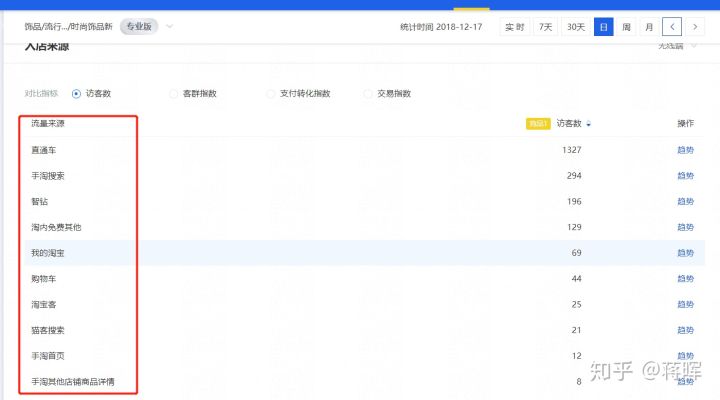Open 趋势 link for 手淘搜索 row
The image size is (720, 400).
point(685,176)
